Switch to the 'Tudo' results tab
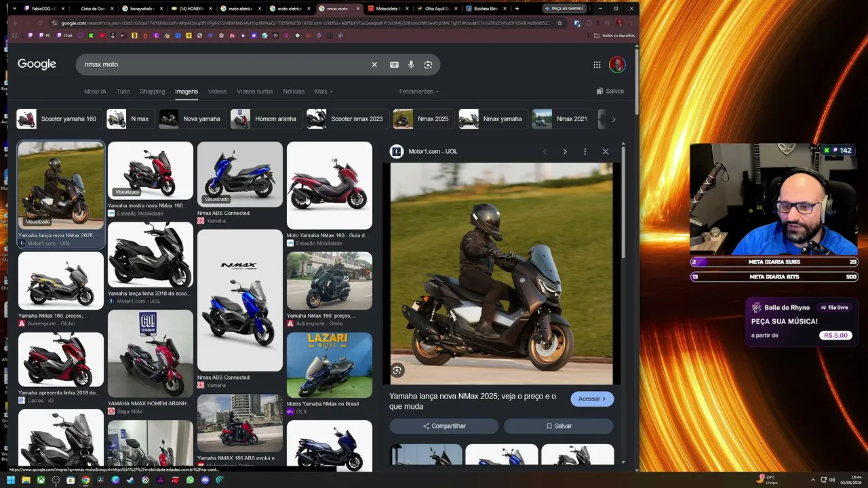Image resolution: width=868 pixels, height=488 pixels. (123, 91)
